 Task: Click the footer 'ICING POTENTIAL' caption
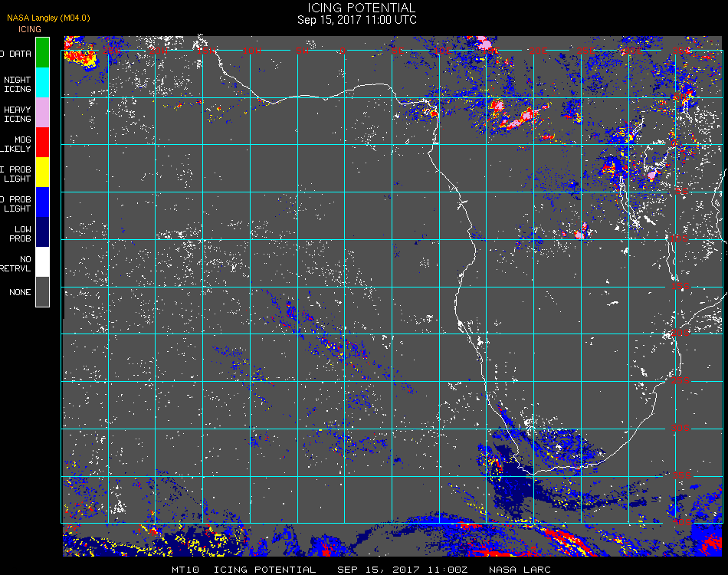tap(264, 570)
